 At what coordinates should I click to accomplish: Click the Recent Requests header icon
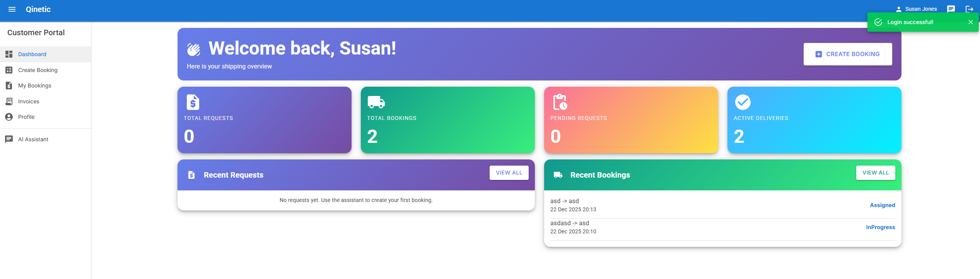coord(191,175)
